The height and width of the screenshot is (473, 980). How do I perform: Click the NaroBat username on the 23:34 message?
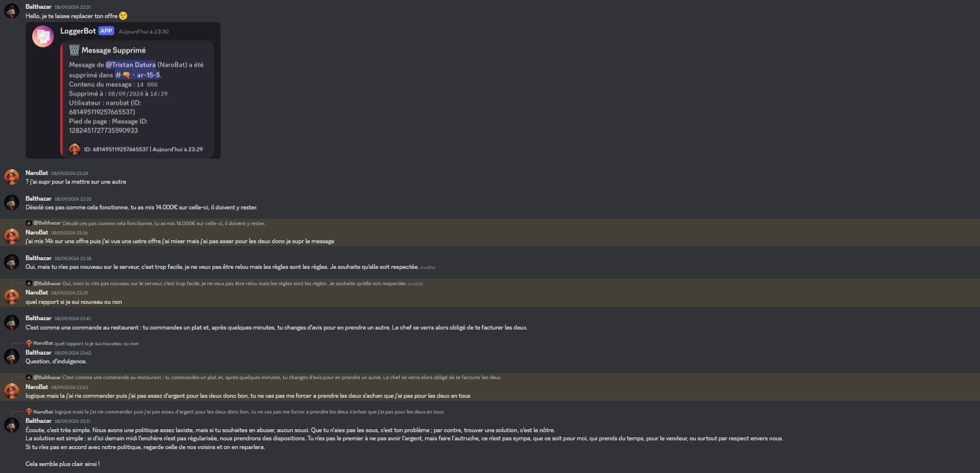[x=37, y=173]
